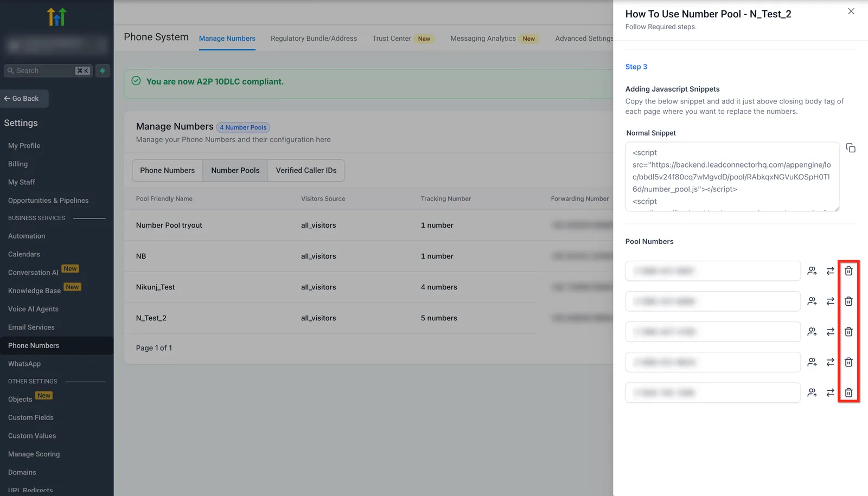Open Voice AI Agents settings
Viewport: 868px width, 496px height.
coord(34,309)
